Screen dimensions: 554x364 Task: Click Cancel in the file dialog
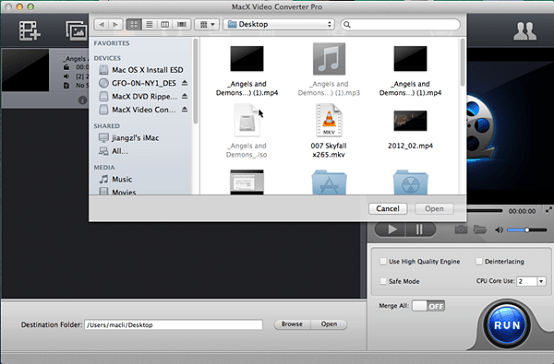pyautogui.click(x=388, y=209)
